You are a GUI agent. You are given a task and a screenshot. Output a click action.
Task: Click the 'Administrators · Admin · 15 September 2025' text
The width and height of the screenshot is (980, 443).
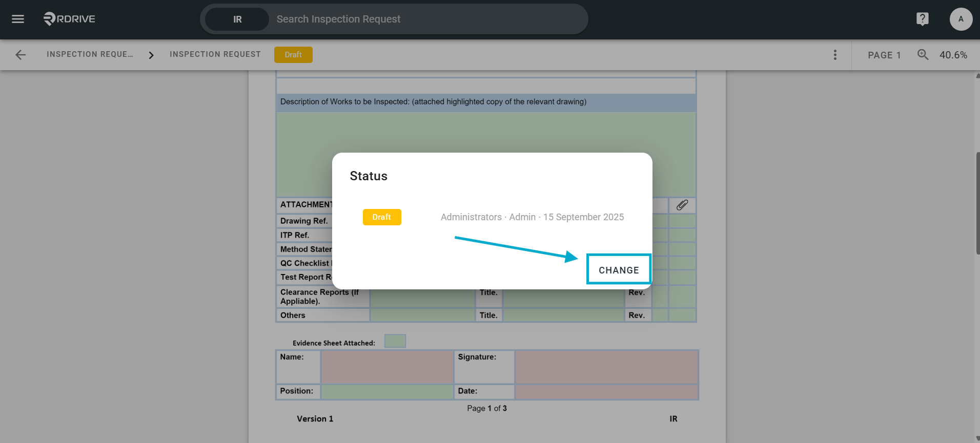(x=532, y=217)
